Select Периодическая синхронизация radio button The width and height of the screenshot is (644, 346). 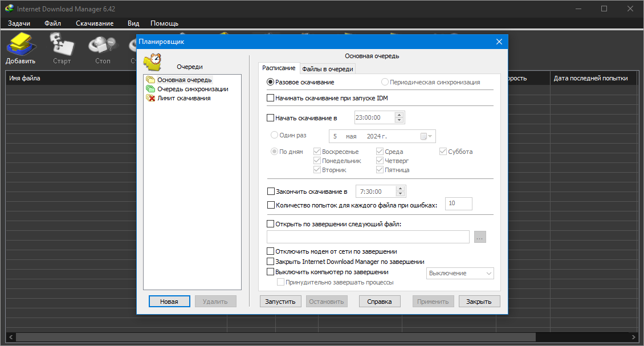coord(385,82)
